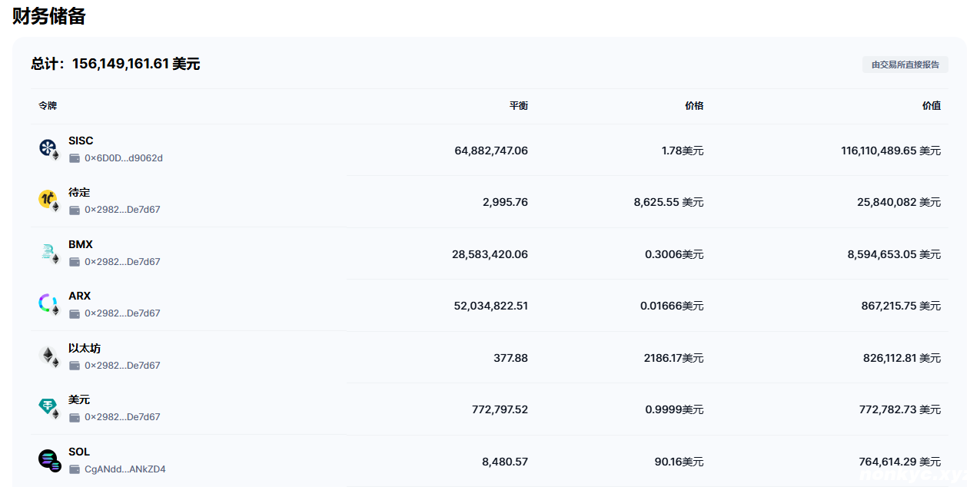Click the 以太坊 Ethereum diamond icon
Image resolution: width=980 pixels, height=487 pixels.
[x=48, y=356]
